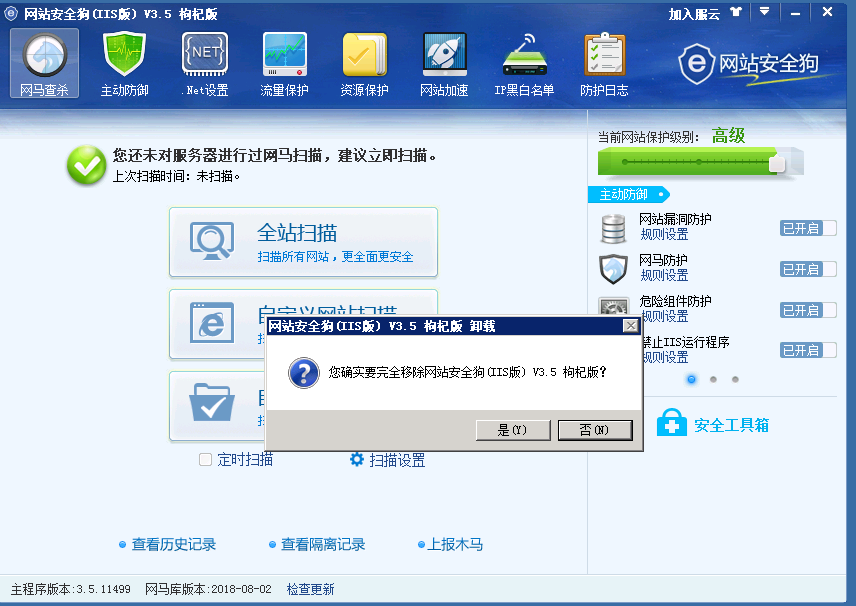
Task: Click 上报木马 link
Action: point(455,544)
